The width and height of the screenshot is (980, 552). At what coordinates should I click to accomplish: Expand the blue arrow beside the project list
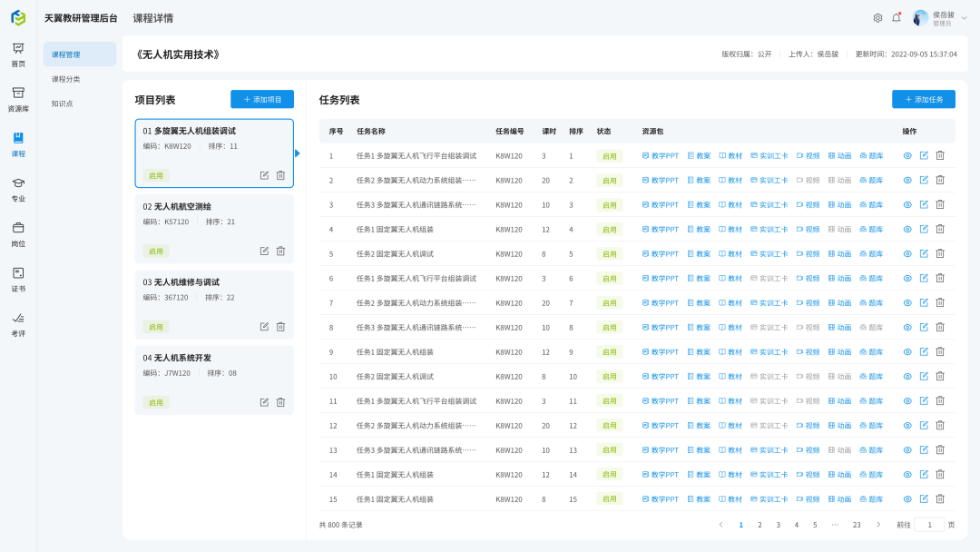tap(298, 153)
